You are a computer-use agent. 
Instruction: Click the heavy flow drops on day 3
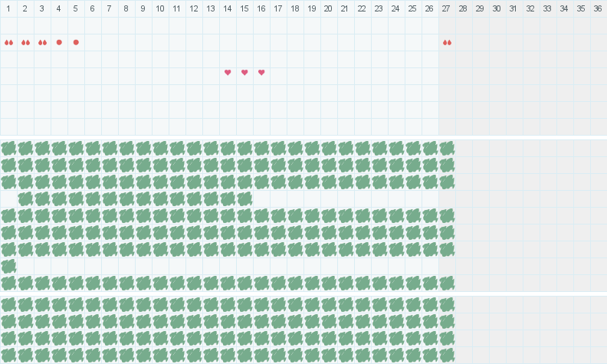(x=43, y=43)
